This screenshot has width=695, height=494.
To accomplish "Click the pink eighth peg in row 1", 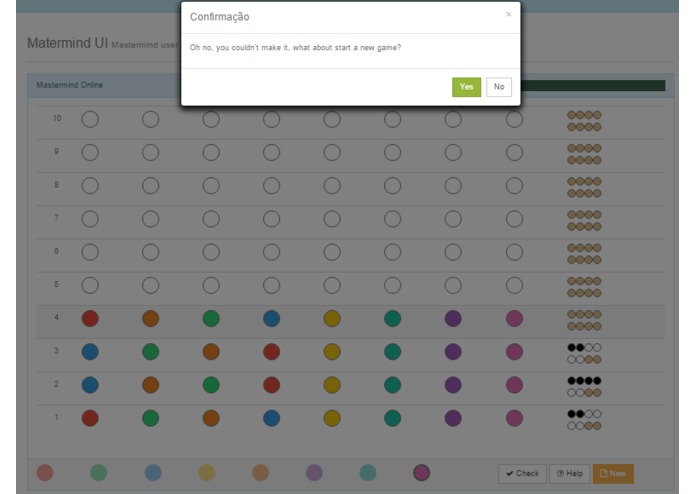I will (514, 418).
